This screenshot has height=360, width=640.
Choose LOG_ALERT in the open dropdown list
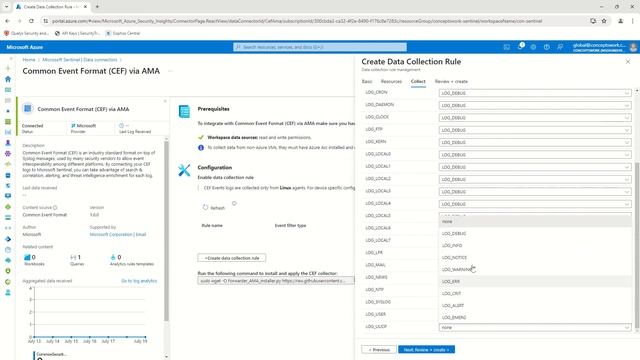[x=535, y=305]
